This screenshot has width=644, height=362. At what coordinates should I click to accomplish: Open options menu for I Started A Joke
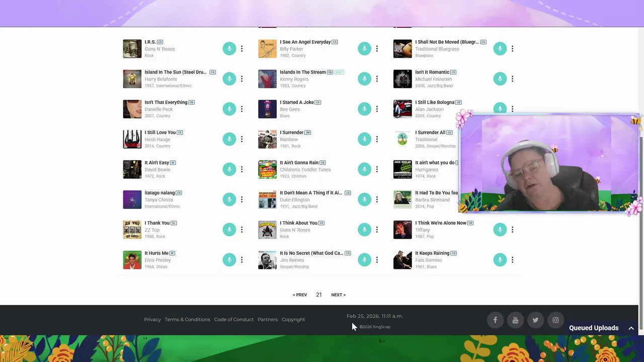[x=377, y=109]
